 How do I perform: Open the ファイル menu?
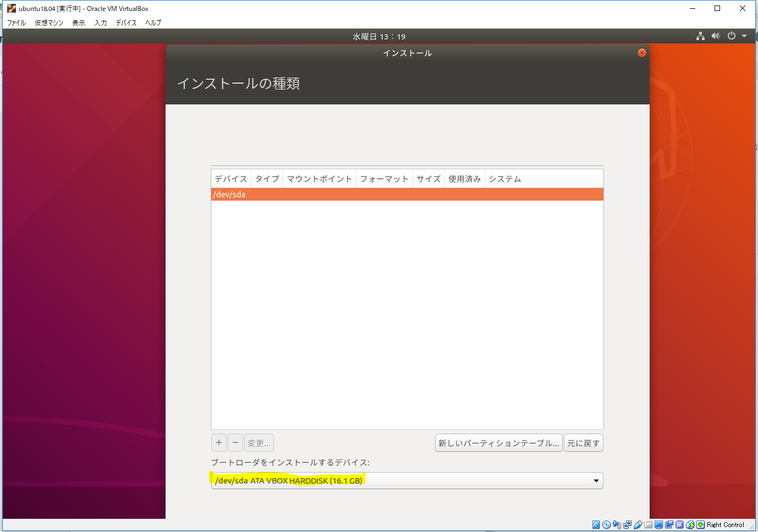tap(16, 23)
